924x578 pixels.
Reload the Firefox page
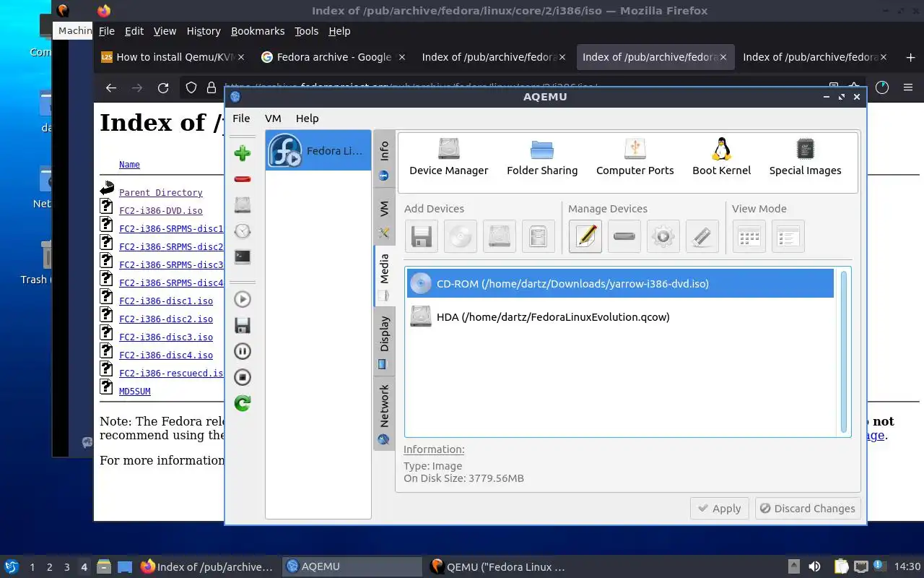click(163, 87)
